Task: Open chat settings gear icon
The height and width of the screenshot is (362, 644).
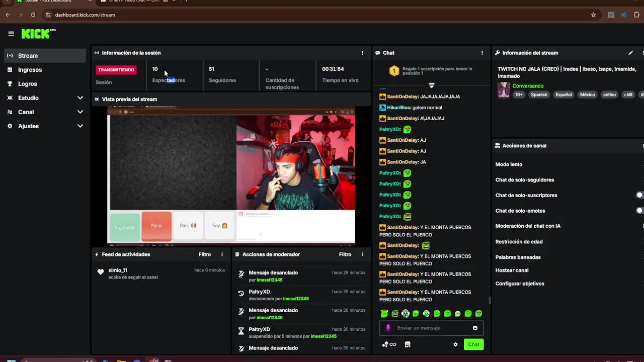Action: point(455,344)
